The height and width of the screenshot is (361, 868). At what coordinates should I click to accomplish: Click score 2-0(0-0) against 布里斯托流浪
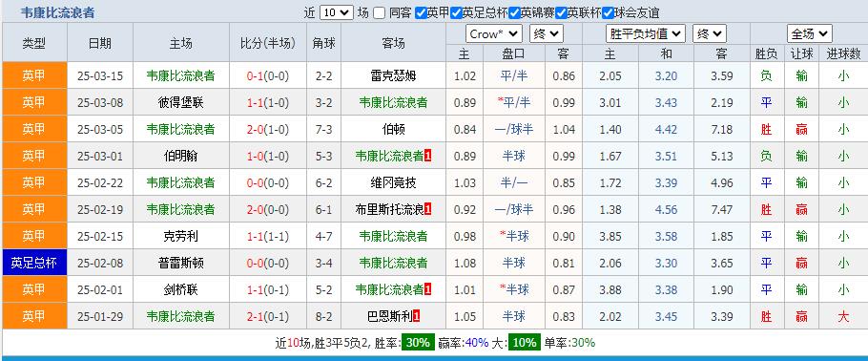(268, 209)
